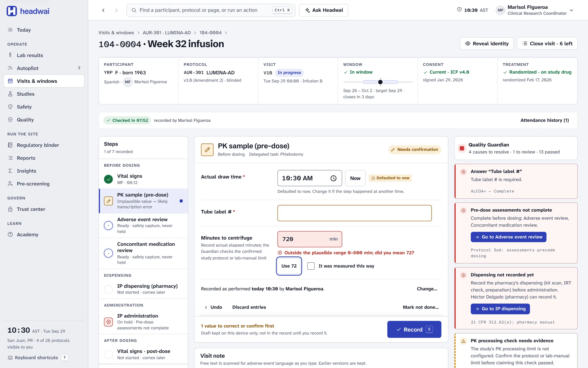Click Undo in the step footer
This screenshot has width=588, height=368.
point(213,307)
